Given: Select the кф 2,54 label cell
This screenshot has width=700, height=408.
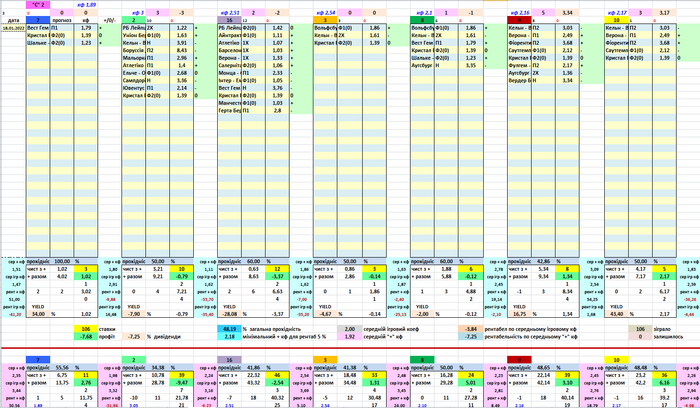Looking at the screenshot, I should 325,12.
